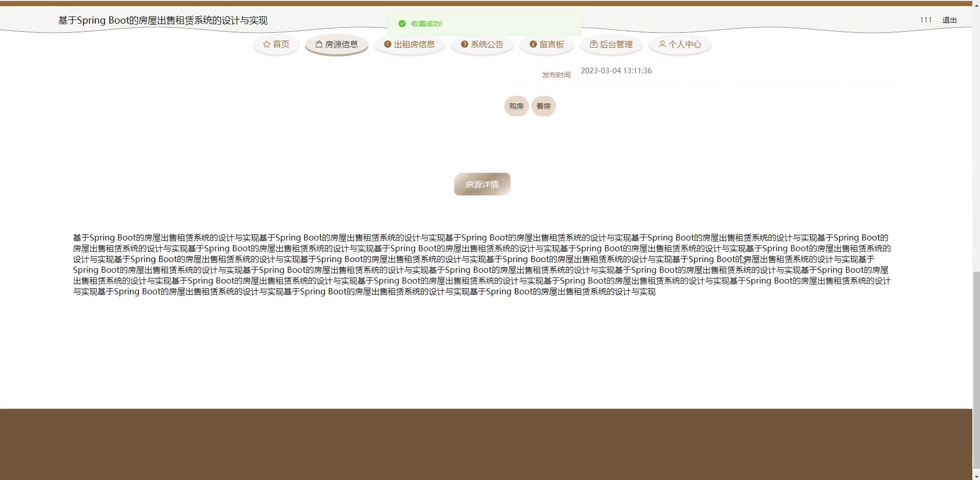Click the star icon beside 首页
This screenshot has height=480, width=980.
coord(267,45)
